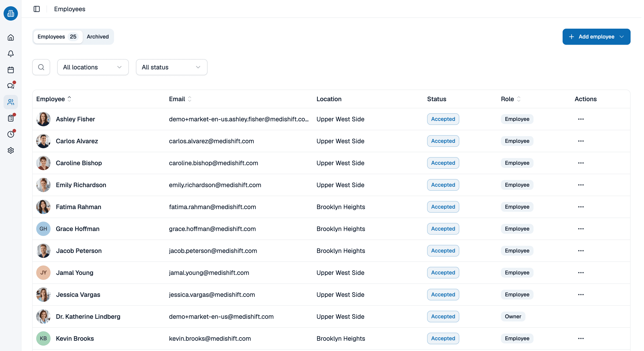The width and height of the screenshot is (644, 351).
Task: Open notifications bell icon
Action: coord(11,54)
